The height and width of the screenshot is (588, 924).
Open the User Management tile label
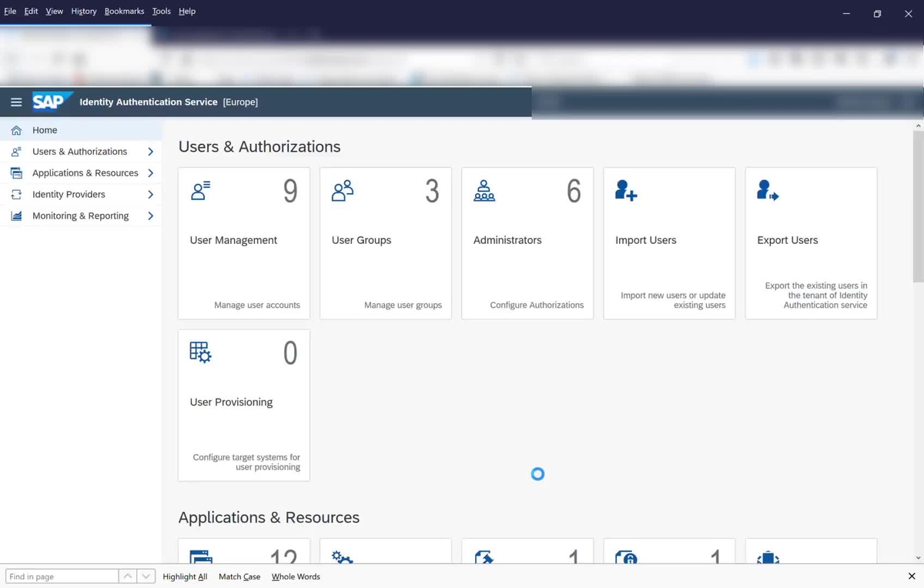233,240
